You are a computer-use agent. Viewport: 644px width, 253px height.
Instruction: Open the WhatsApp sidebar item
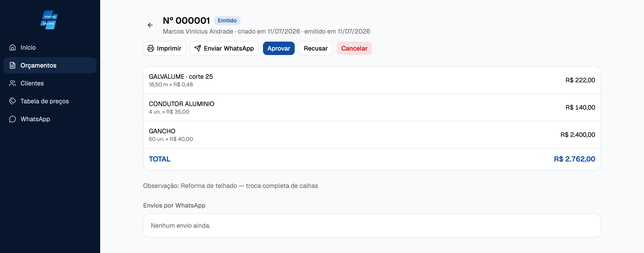coord(50,119)
